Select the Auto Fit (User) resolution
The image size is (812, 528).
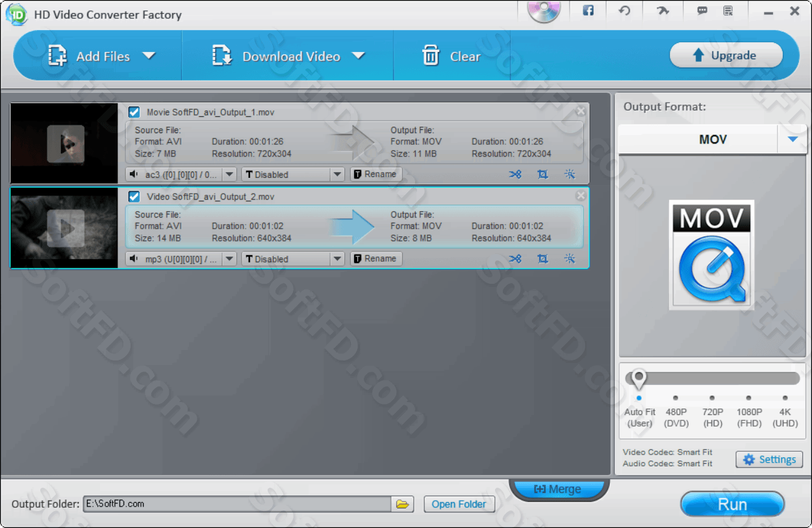(x=640, y=417)
